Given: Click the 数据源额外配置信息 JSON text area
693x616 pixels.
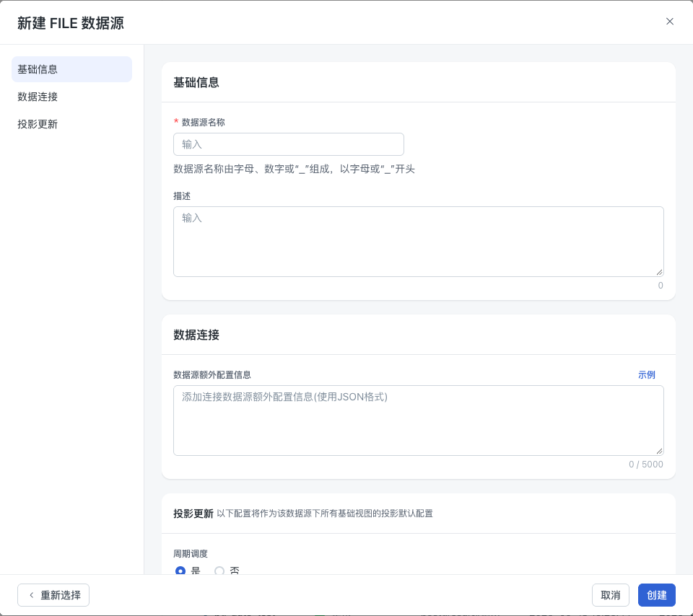Looking at the screenshot, I should coord(419,421).
